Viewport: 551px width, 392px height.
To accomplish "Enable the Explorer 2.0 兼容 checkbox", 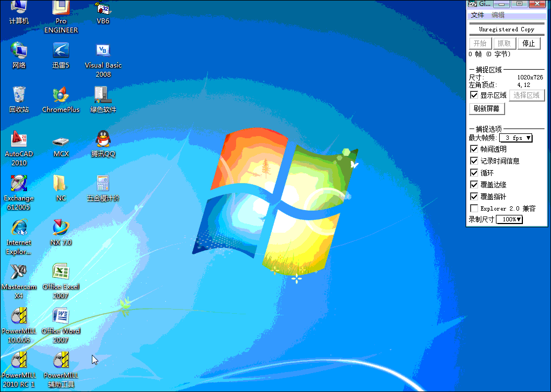I will (x=474, y=208).
